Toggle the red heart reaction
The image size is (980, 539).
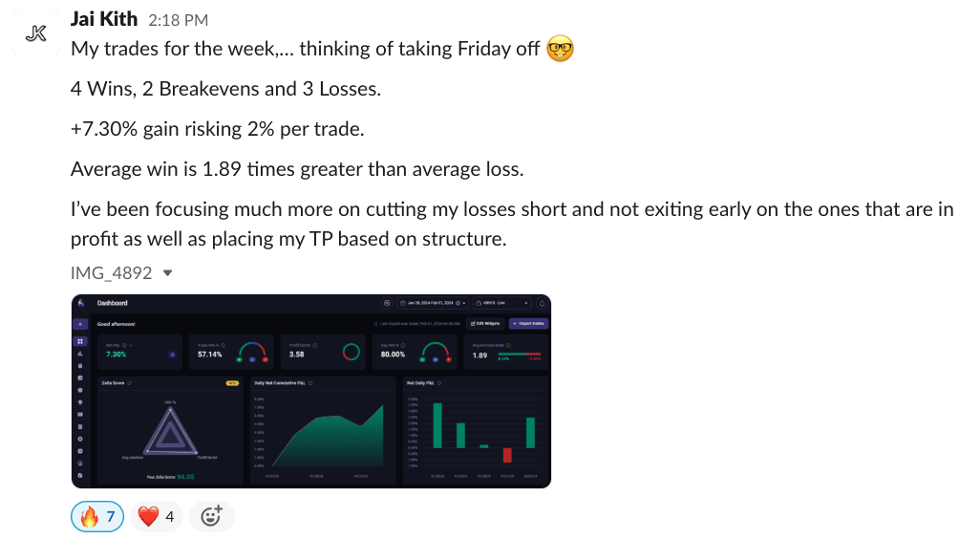pyautogui.click(x=158, y=517)
